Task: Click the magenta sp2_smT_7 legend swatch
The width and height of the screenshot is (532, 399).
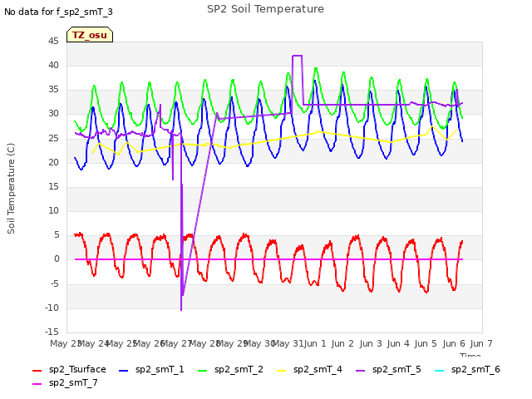Action: point(37,384)
